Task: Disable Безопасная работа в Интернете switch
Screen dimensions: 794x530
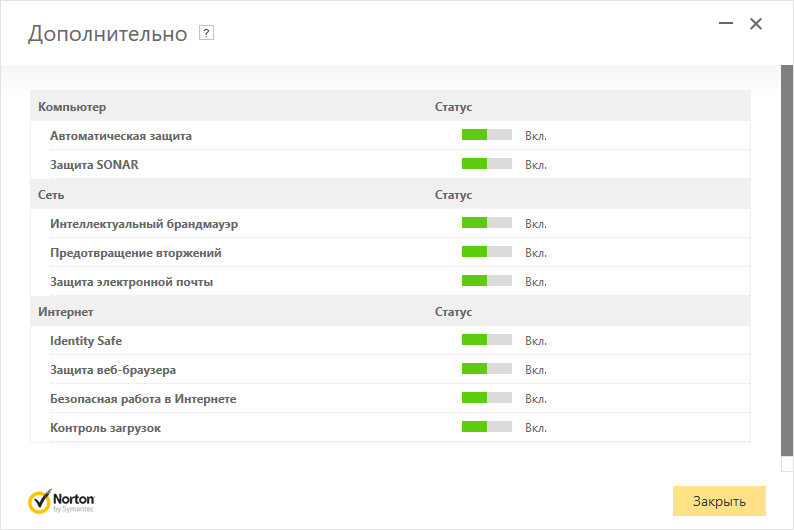Action: [x=486, y=398]
